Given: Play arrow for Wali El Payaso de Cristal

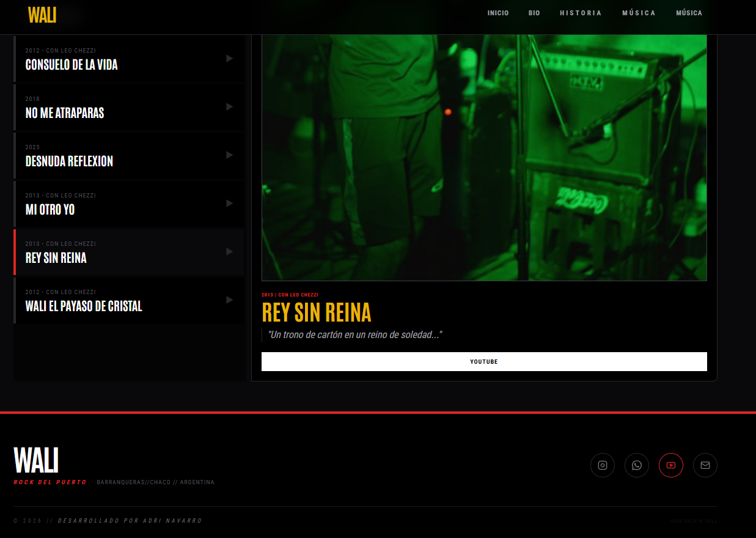Looking at the screenshot, I should 229,300.
